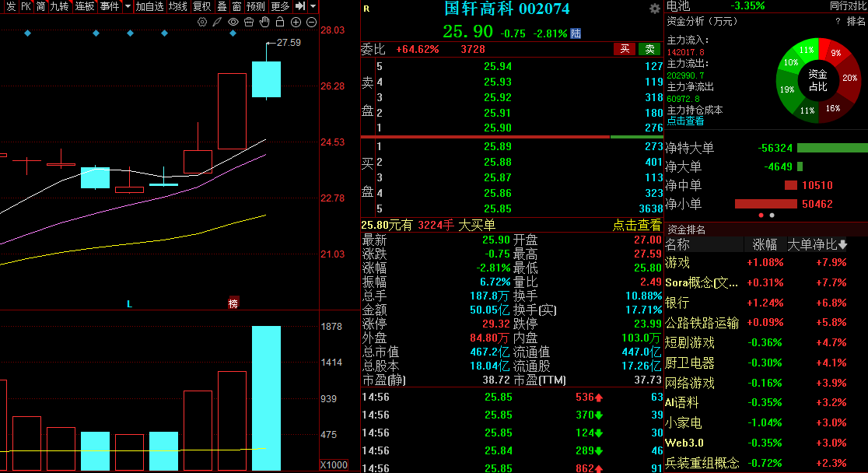Click the 叠 overlay button
The image size is (868, 473).
pyautogui.click(x=222, y=6)
